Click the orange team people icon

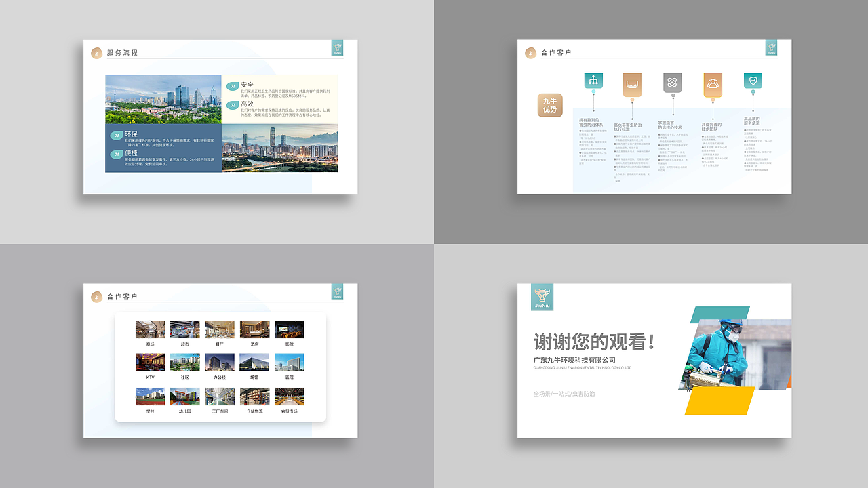point(713,84)
